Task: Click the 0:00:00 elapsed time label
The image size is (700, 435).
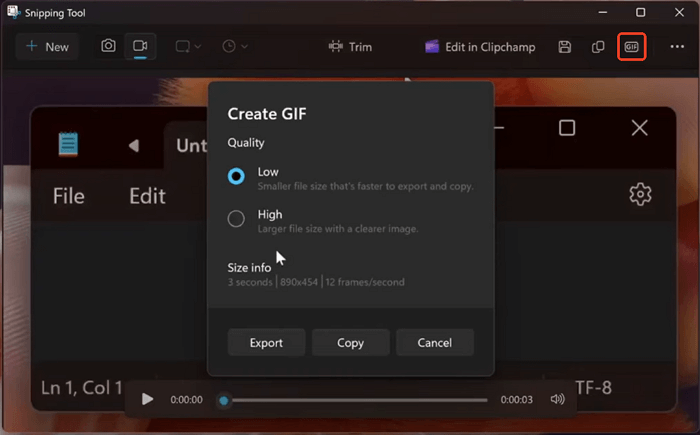Action: point(187,400)
